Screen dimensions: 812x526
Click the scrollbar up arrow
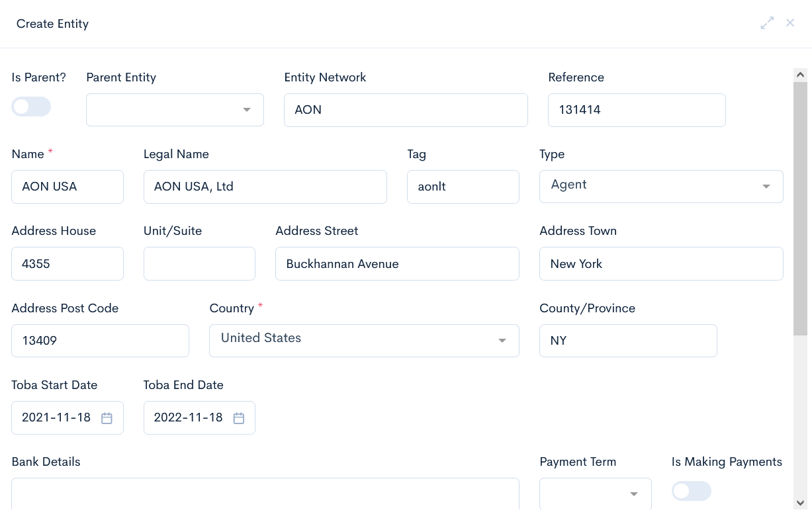[799, 75]
